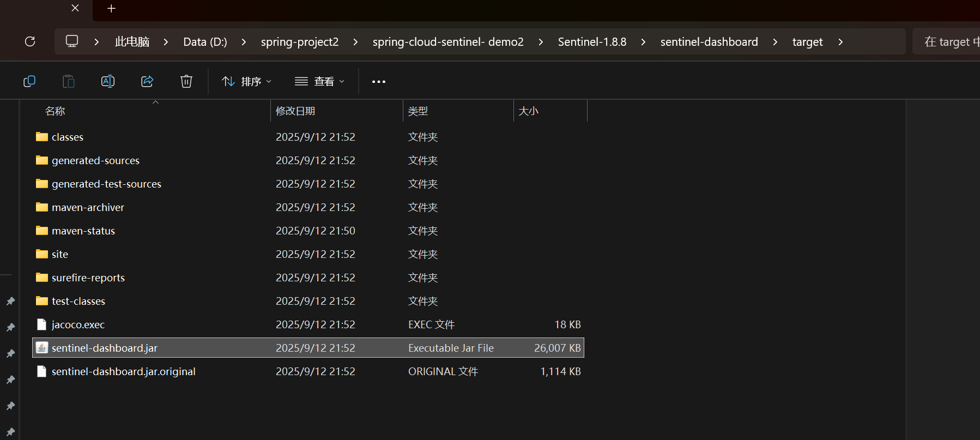Expand chevron after 此电脑 breadcrumb
Viewport: 980px width, 440px height.
coord(166,42)
